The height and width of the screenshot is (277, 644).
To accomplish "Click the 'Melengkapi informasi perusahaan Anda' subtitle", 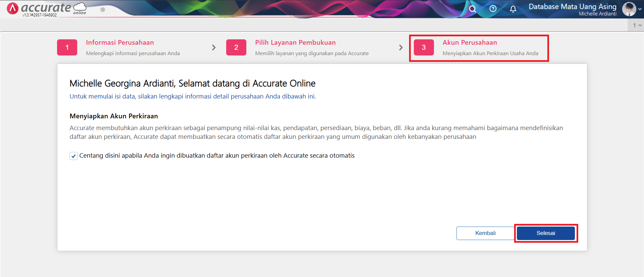I will point(133,53).
